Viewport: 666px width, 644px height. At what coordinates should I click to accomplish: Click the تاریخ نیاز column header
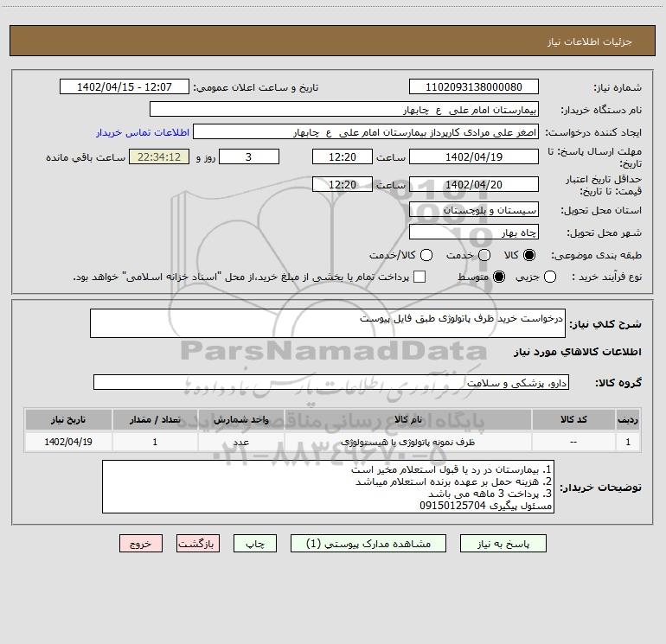[68, 420]
